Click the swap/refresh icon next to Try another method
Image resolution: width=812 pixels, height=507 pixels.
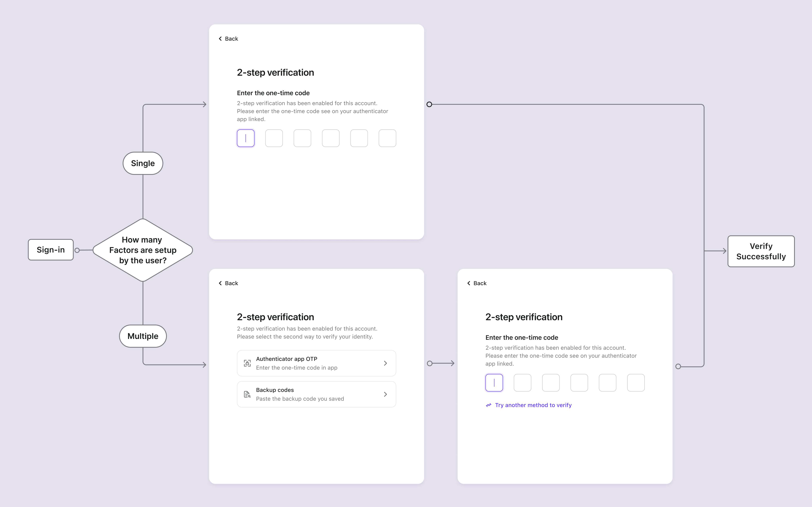[488, 405]
